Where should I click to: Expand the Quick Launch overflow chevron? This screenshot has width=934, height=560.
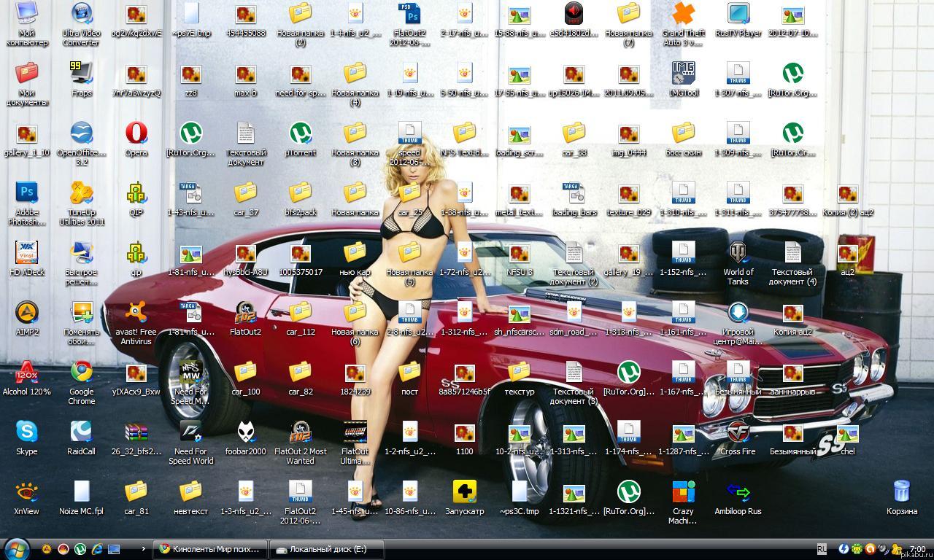click(143, 549)
